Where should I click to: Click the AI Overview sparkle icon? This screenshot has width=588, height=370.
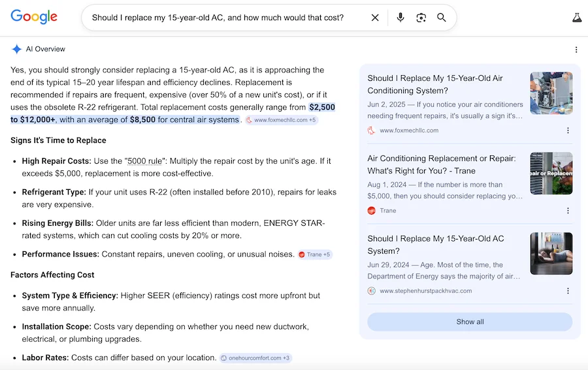pos(16,49)
